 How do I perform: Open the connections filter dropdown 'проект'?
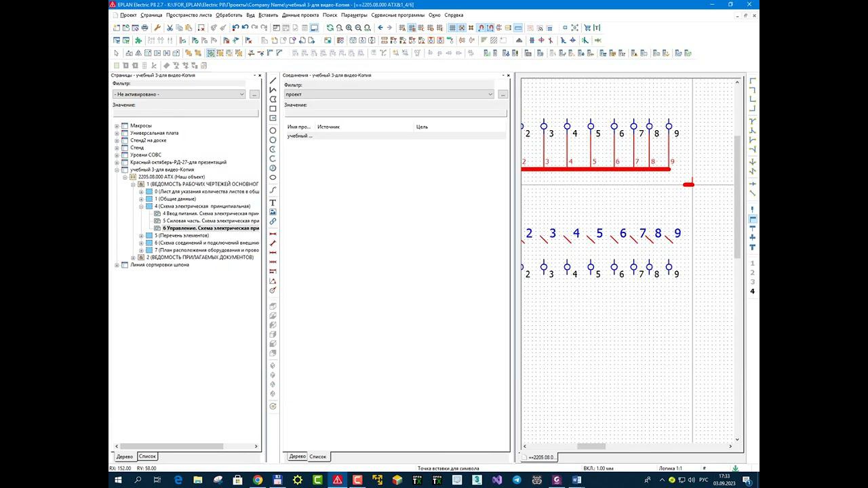pos(490,94)
